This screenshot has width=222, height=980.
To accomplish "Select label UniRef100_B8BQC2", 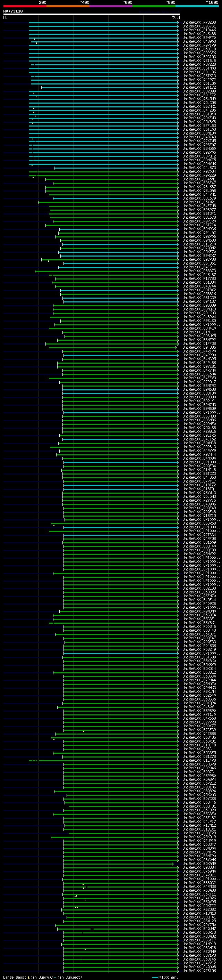I will (x=199, y=883).
